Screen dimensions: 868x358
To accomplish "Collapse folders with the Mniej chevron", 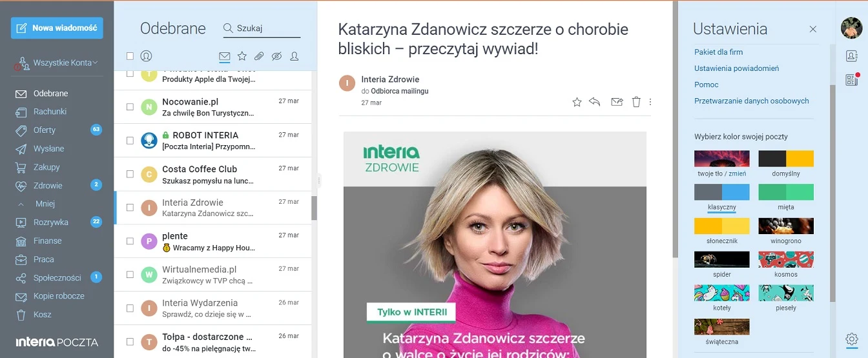I will click(21, 204).
